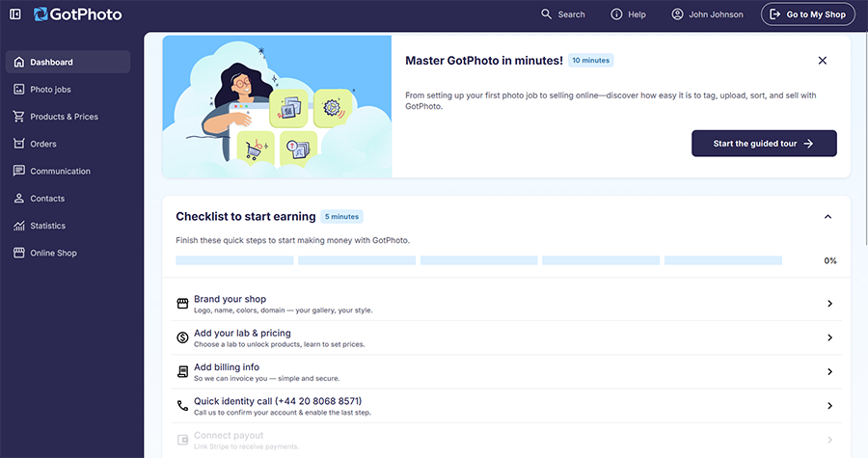Click the Photo jobs image icon
Screen dimensions: 868x458
[x=19, y=89]
